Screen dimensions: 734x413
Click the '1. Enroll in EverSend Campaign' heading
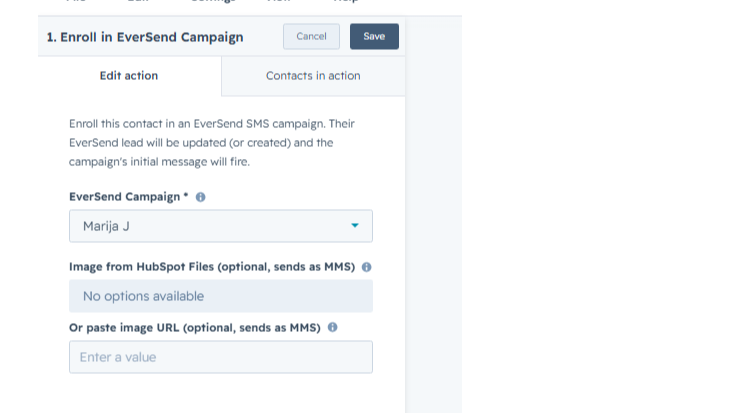pyautogui.click(x=145, y=37)
